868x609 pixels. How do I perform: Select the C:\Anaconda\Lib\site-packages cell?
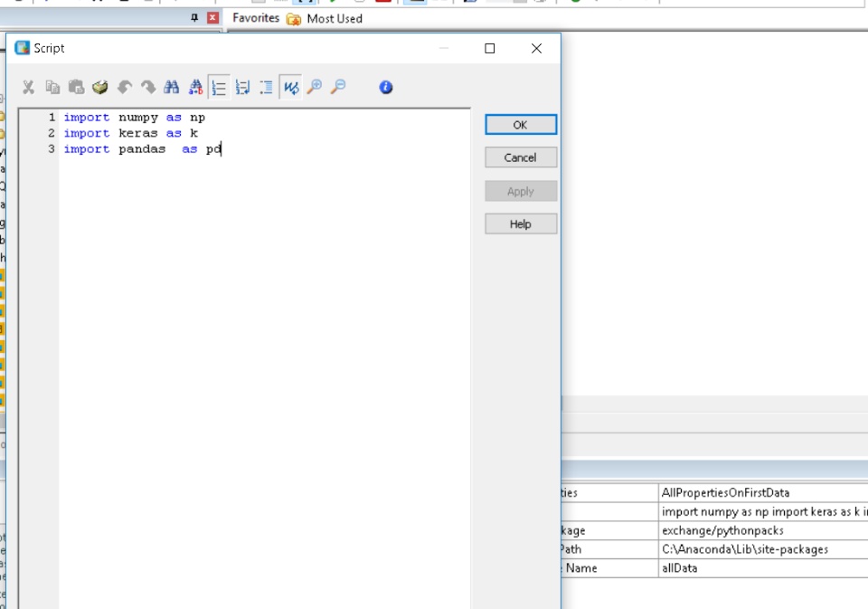click(763, 549)
